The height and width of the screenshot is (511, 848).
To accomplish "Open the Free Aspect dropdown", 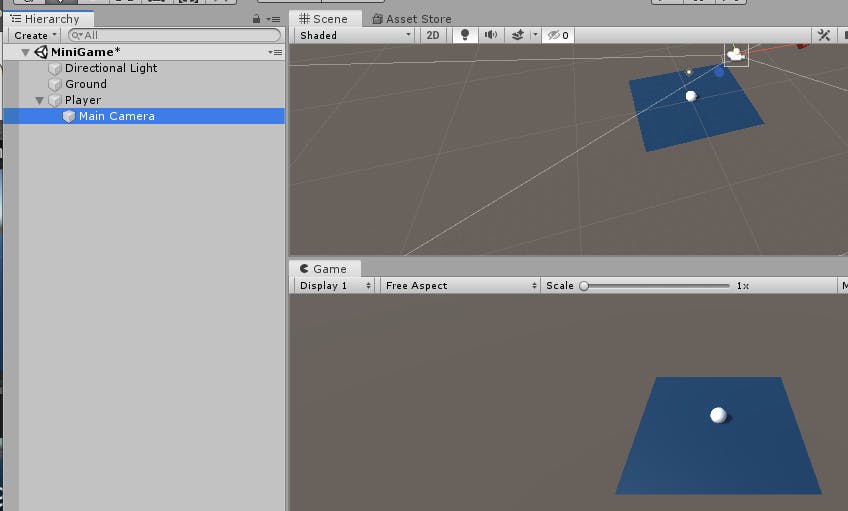I will (x=461, y=286).
